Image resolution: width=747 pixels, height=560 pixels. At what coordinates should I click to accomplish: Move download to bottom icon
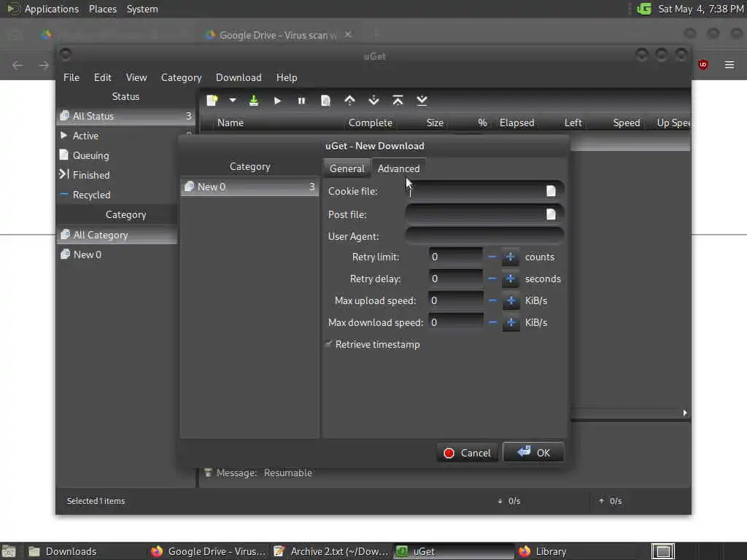click(x=422, y=101)
